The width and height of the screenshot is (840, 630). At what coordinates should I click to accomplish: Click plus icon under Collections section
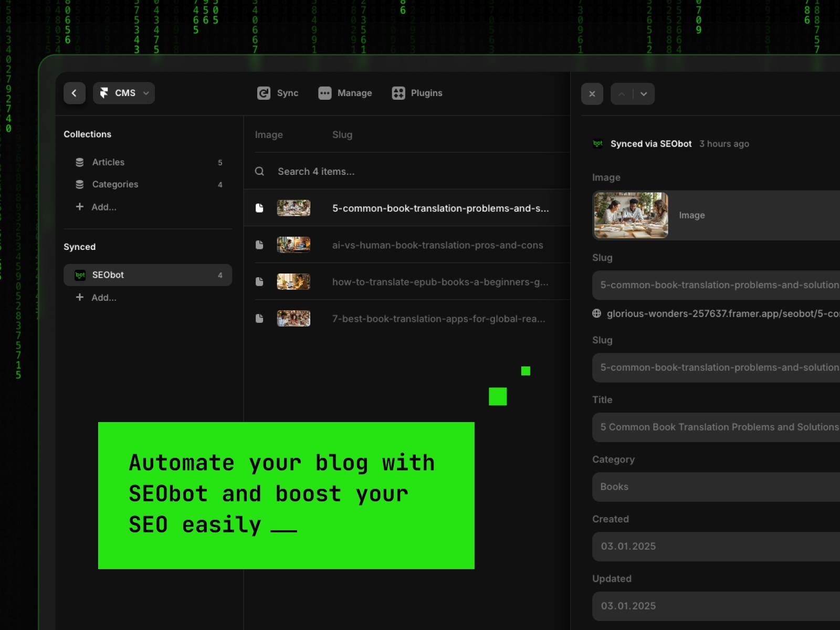click(x=80, y=207)
